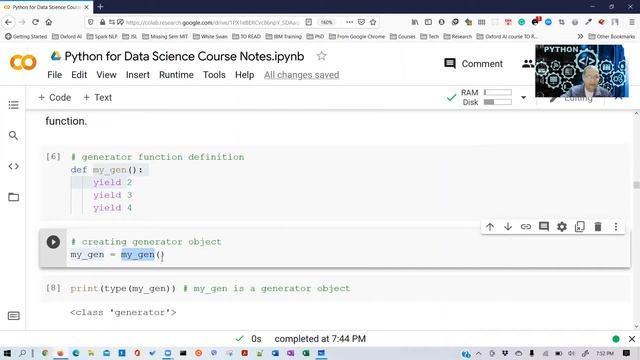Screen dimensions: 640x360
Task: Expand the TO READ bookmark folder
Action: 247,36
